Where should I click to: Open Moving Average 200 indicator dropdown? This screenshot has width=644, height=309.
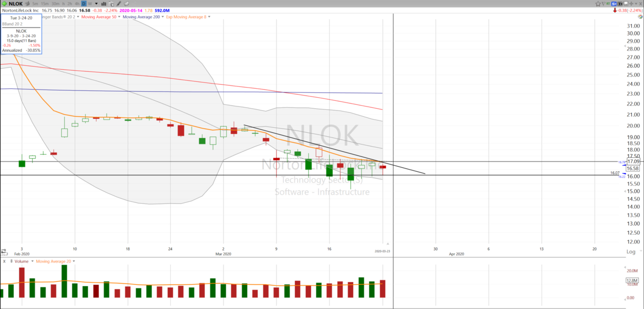pyautogui.click(x=162, y=17)
